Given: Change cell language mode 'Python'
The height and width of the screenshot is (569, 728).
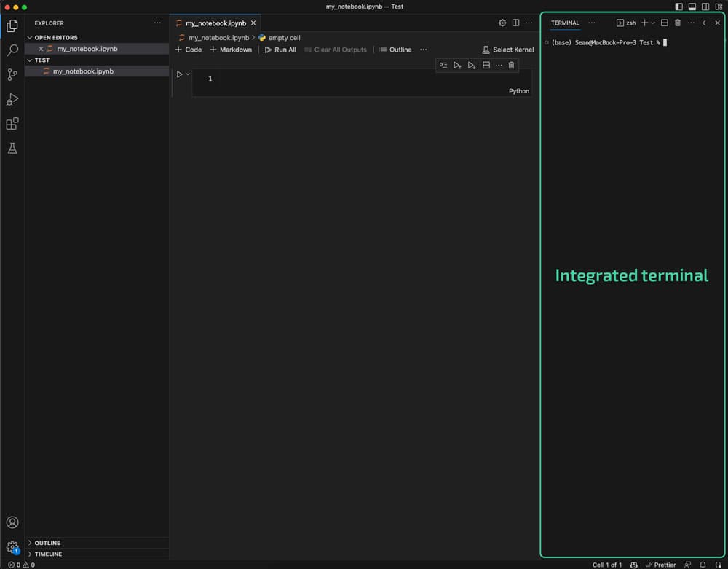Looking at the screenshot, I should tap(518, 91).
